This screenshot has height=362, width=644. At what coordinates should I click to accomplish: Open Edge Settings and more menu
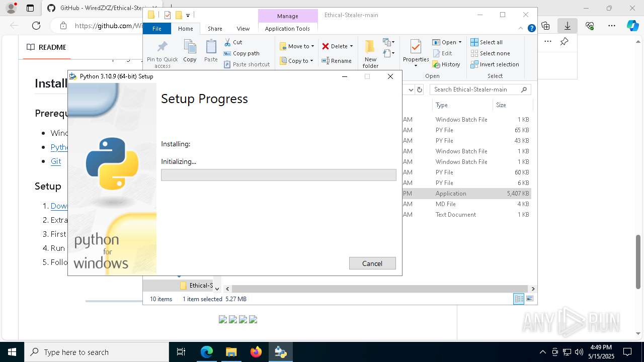611,26
